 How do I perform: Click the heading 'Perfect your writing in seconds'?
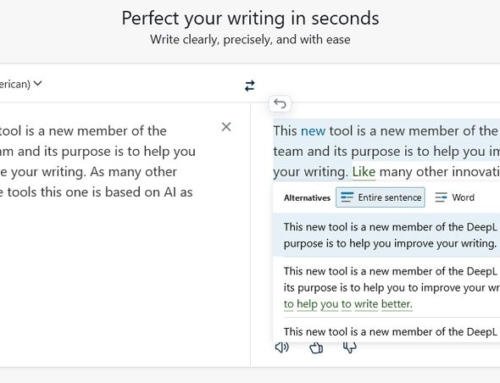pyautogui.click(x=250, y=18)
